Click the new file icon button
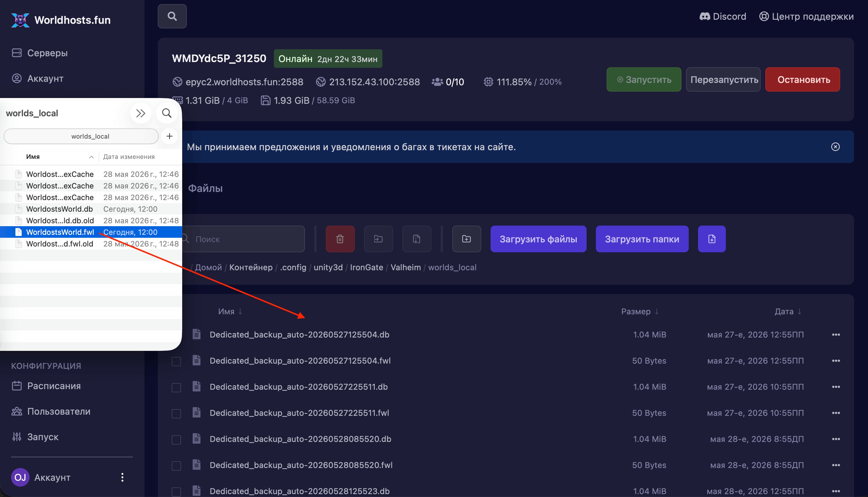This screenshot has height=497, width=868. pyautogui.click(x=712, y=239)
